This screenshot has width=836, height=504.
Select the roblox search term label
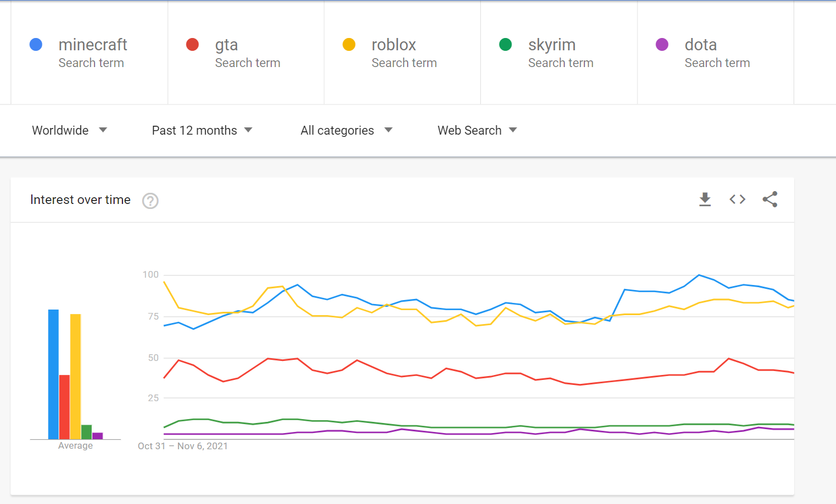(x=394, y=45)
